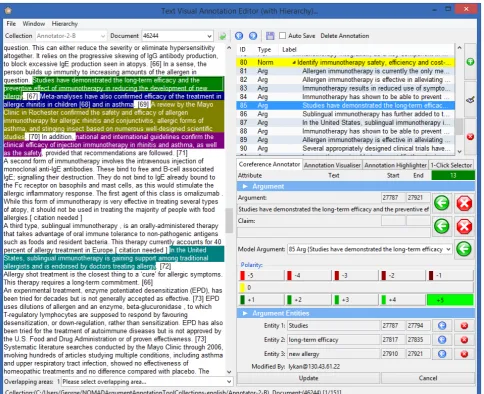Click the Label column header

(x=289, y=49)
